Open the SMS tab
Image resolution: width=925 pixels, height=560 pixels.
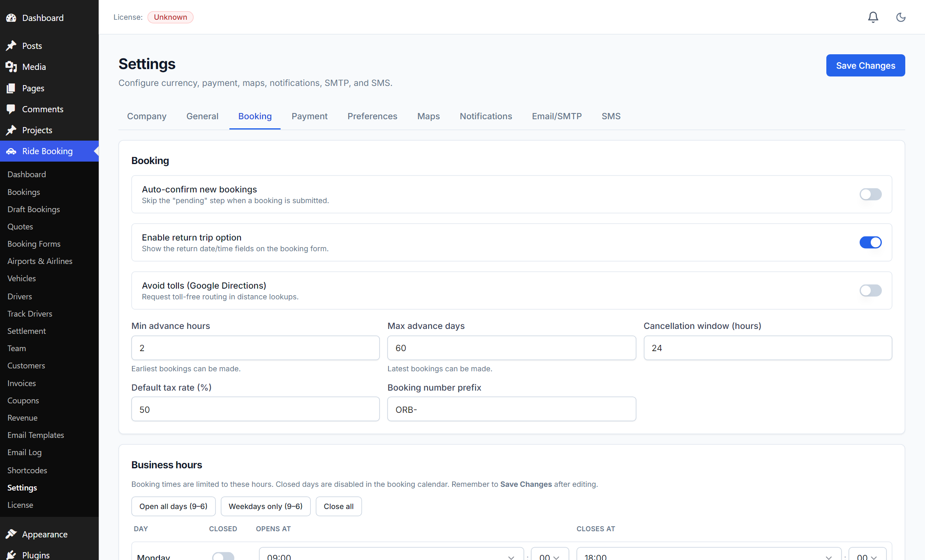point(611,116)
